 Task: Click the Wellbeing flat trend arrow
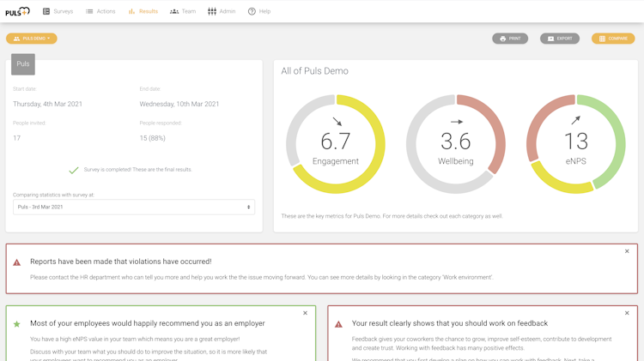457,122
